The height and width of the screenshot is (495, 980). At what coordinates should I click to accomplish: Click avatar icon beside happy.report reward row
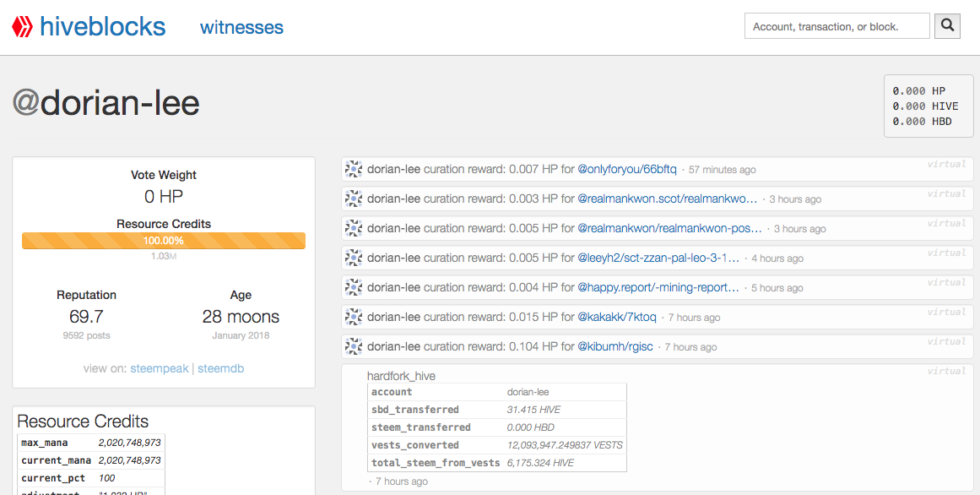(354, 288)
